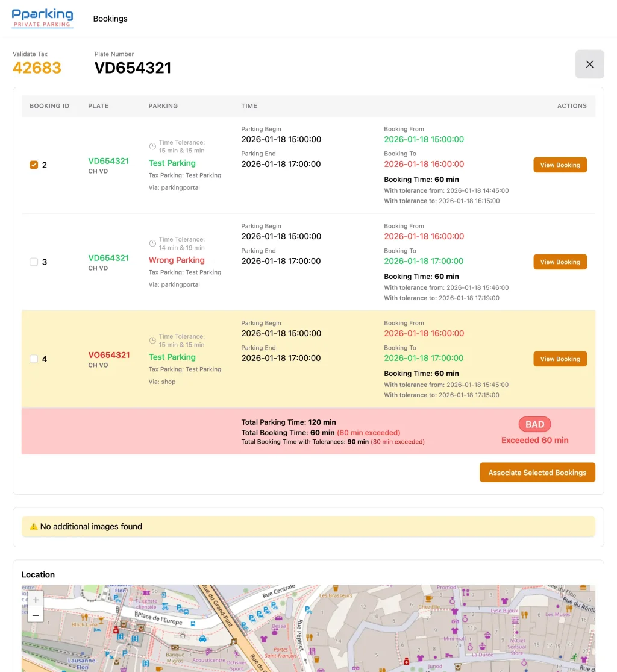Zoom out on the location map
The height and width of the screenshot is (672, 617).
pos(36,615)
